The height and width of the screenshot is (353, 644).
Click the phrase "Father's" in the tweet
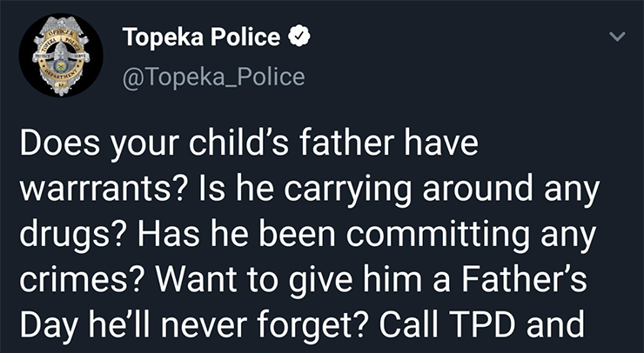tap(524, 280)
